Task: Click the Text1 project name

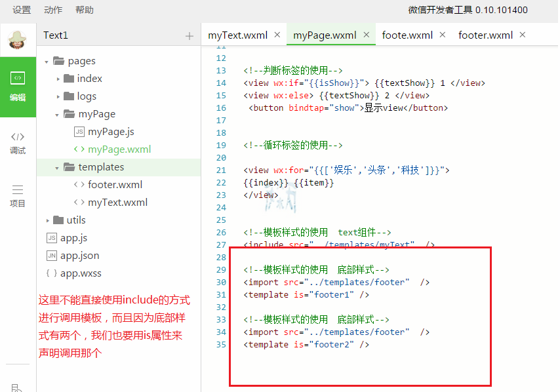Action: tap(55, 35)
